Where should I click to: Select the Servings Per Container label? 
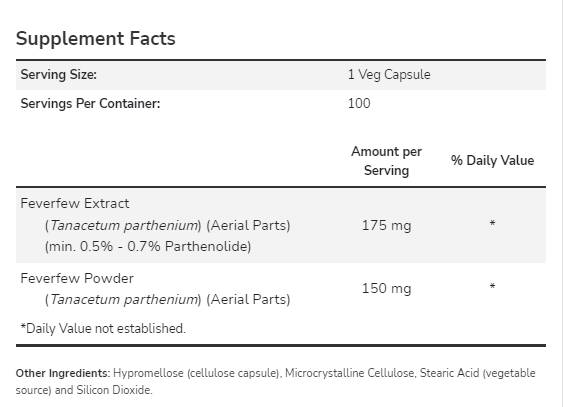(90, 103)
